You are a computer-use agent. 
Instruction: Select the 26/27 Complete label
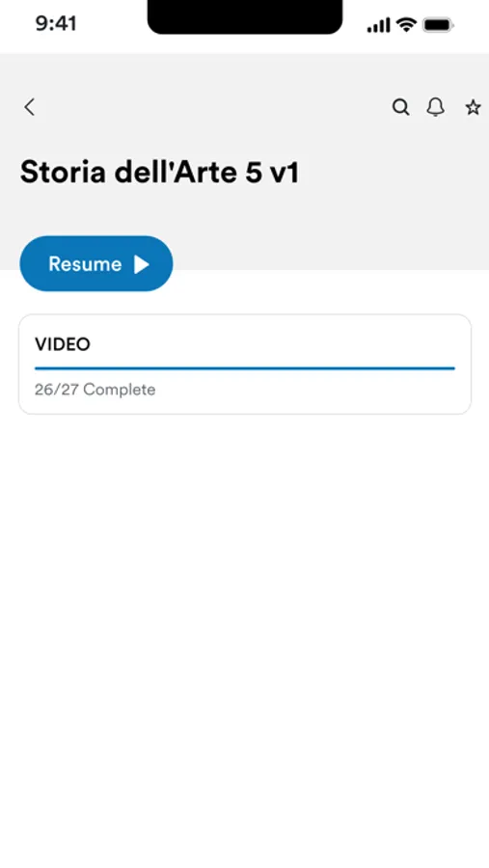[x=95, y=390]
